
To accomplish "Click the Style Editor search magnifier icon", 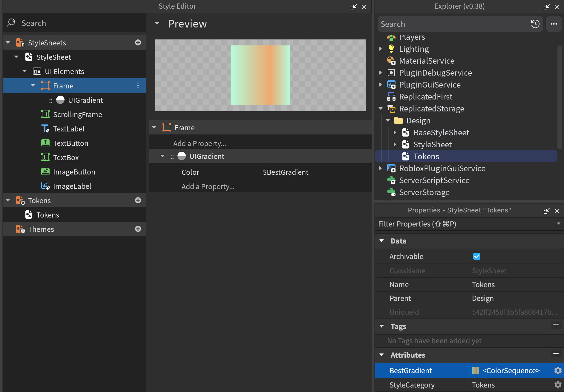I will 11,23.
